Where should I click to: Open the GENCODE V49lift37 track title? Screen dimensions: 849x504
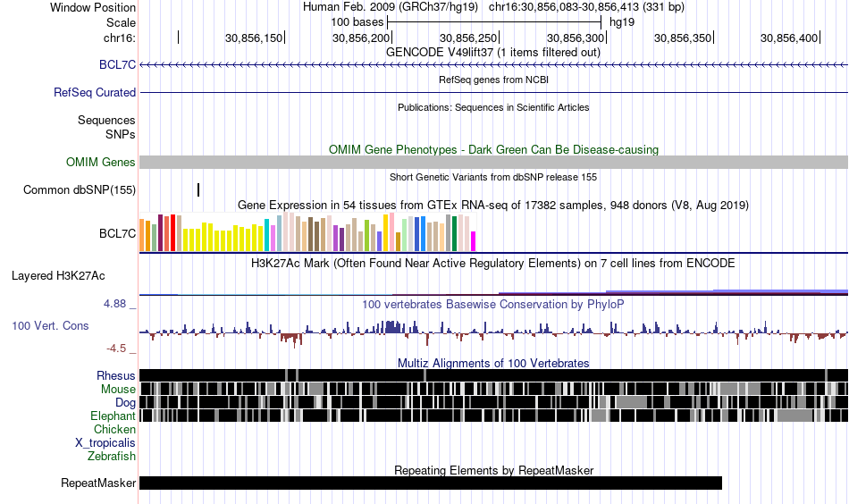pyautogui.click(x=493, y=53)
